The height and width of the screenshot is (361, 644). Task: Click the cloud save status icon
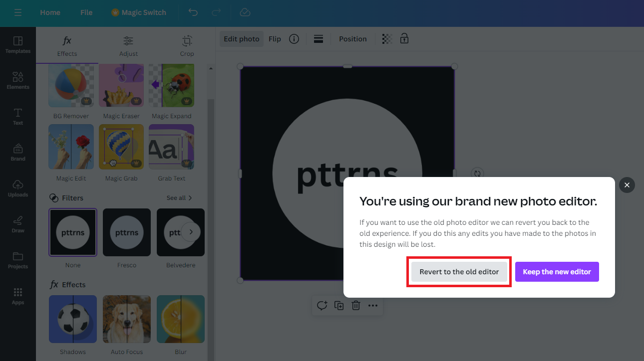[245, 12]
